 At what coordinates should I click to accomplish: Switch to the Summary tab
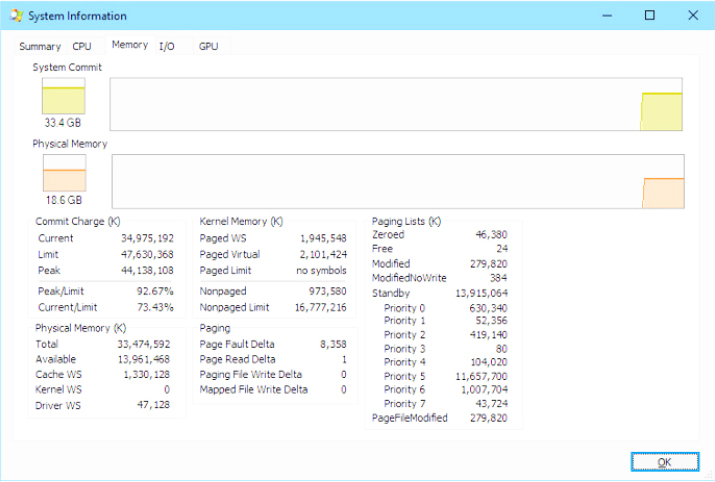pyautogui.click(x=40, y=46)
